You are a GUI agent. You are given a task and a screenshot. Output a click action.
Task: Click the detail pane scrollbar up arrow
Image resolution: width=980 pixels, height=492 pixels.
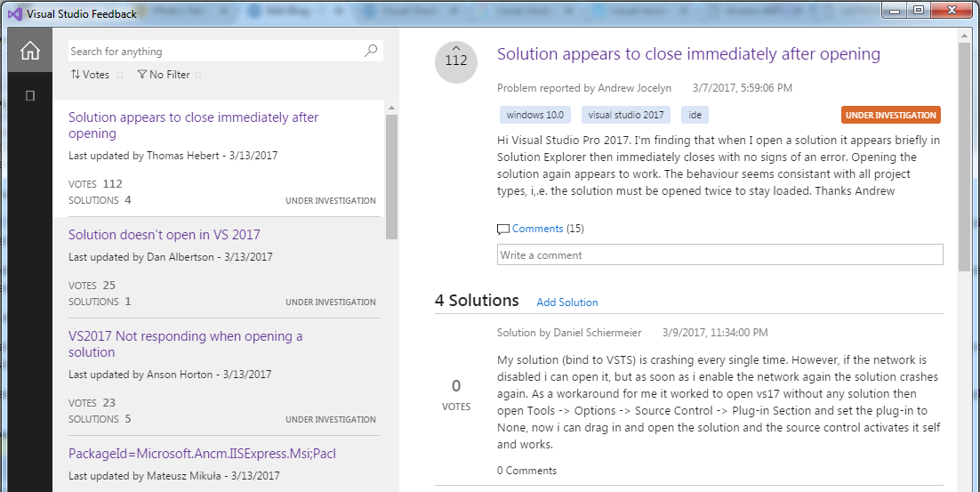click(x=964, y=36)
